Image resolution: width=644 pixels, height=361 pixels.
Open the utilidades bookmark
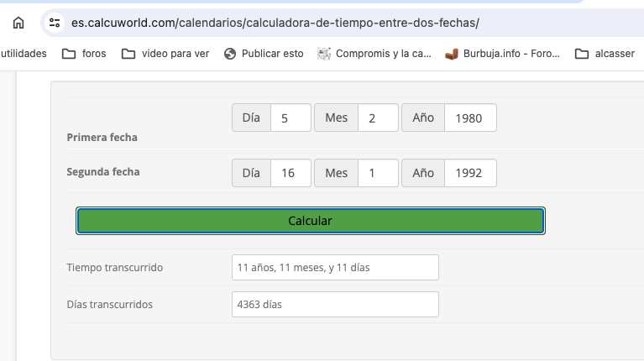[24, 54]
